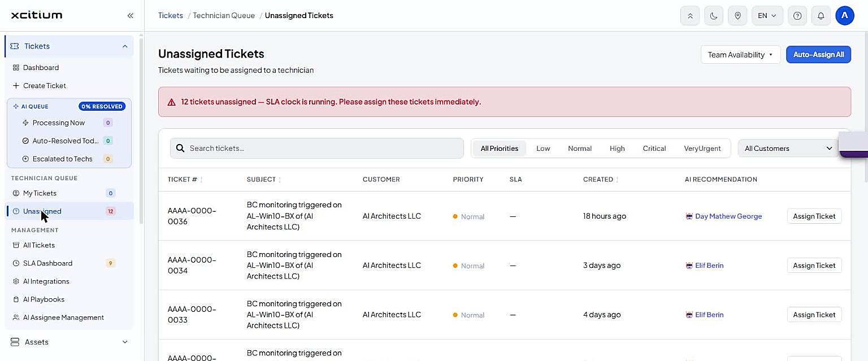This screenshot has height=361, width=868.
Task: Filter by VeryUrgent priority
Action: (702, 149)
